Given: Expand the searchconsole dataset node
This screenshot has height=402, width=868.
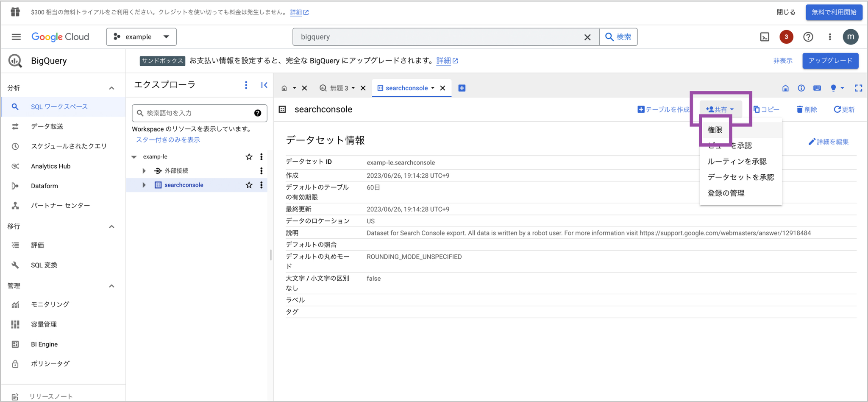Looking at the screenshot, I should tap(144, 185).
